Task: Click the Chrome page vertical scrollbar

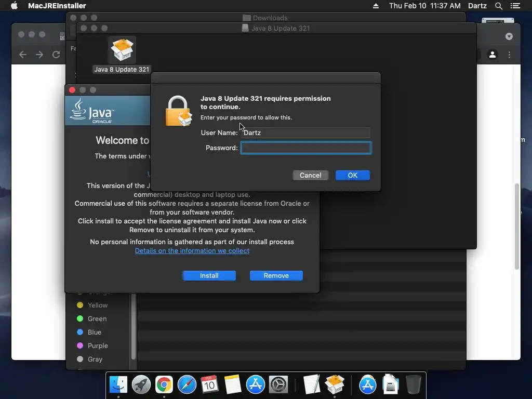Action: 517,227
